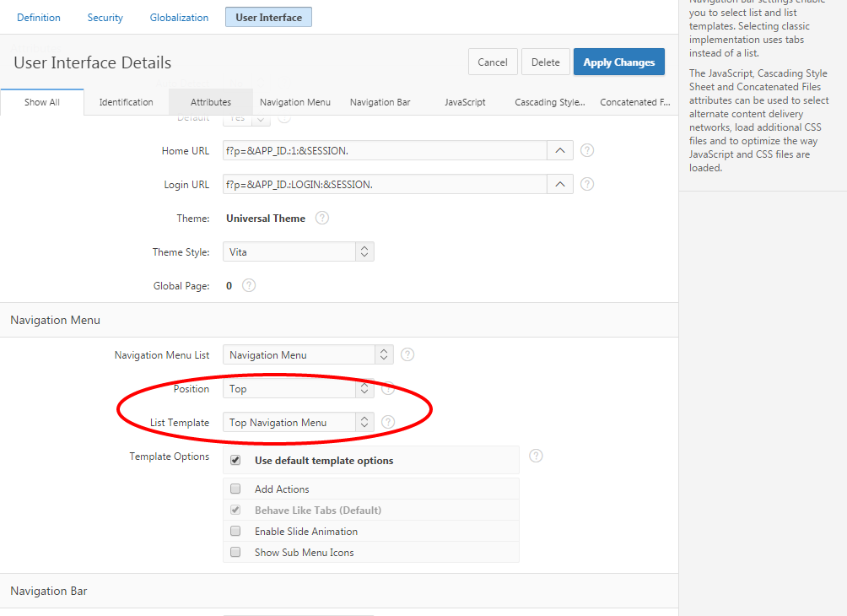Select the JavaScript section tab
The image size is (847, 616).
coord(465,102)
